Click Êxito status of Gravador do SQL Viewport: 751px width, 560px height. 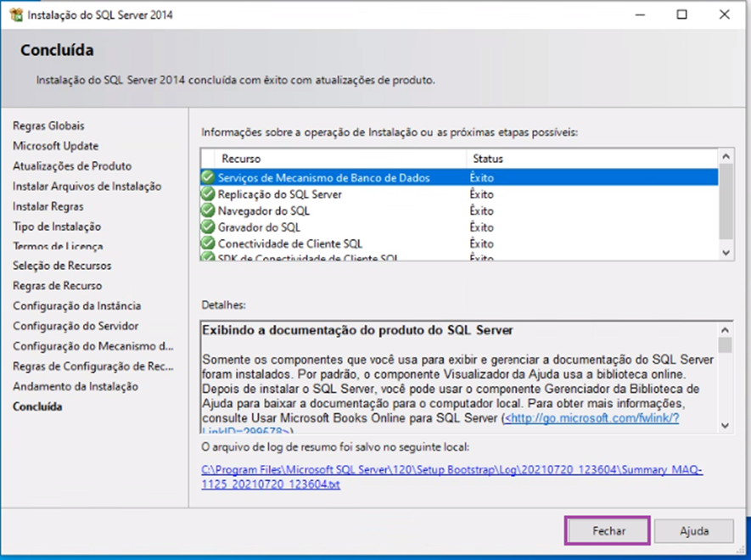click(481, 227)
